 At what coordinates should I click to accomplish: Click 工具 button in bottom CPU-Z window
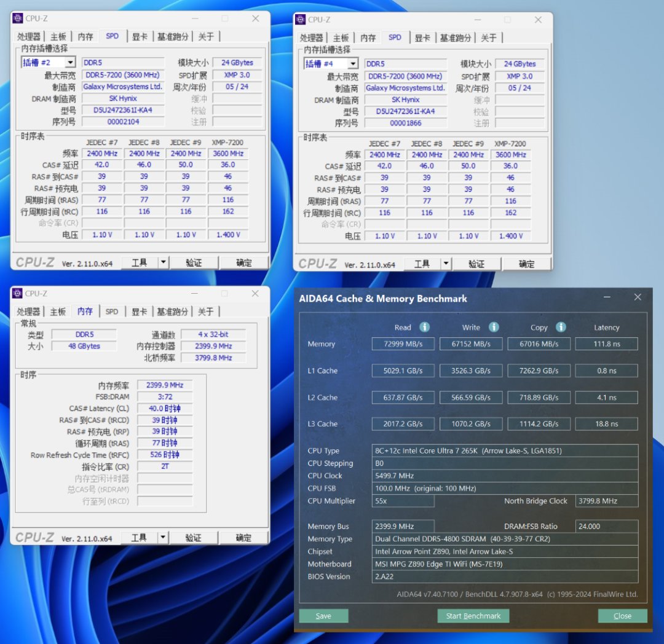[139, 537]
